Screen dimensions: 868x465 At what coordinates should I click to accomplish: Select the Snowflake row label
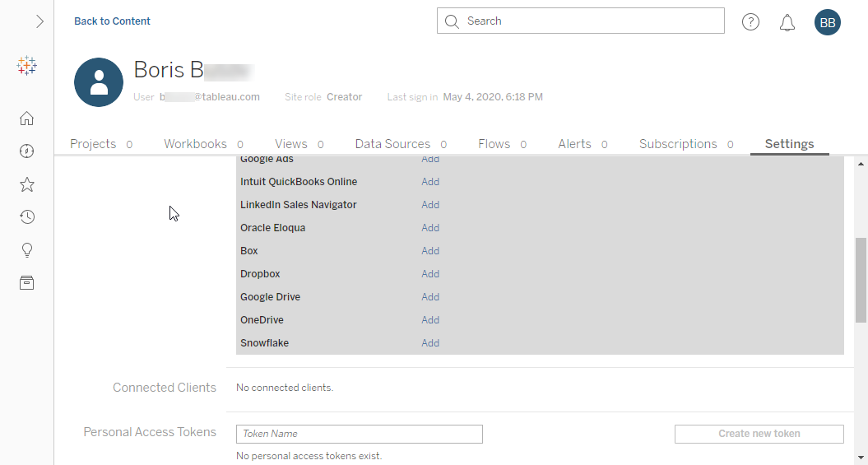(265, 343)
